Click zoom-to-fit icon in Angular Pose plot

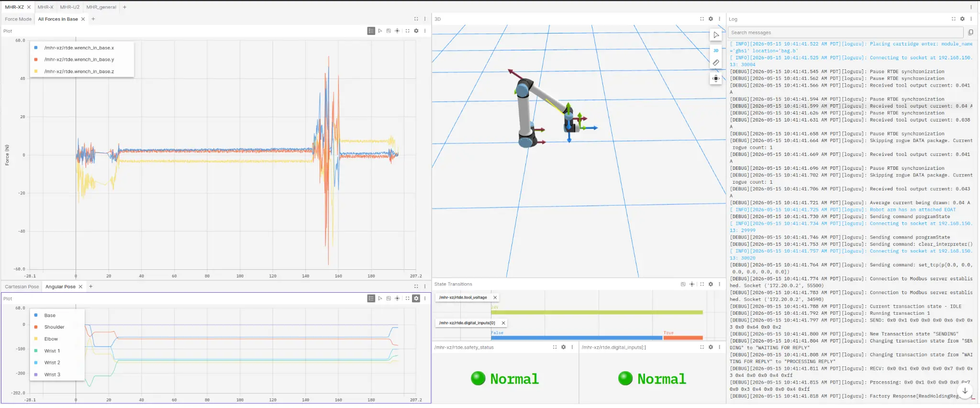point(389,298)
